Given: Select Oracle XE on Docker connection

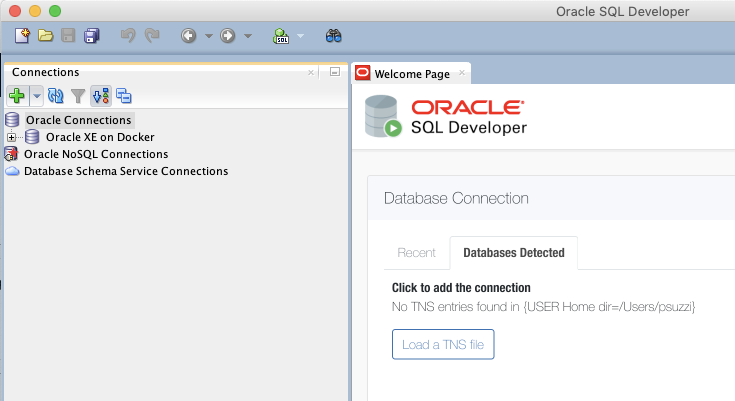Looking at the screenshot, I should (x=100, y=137).
